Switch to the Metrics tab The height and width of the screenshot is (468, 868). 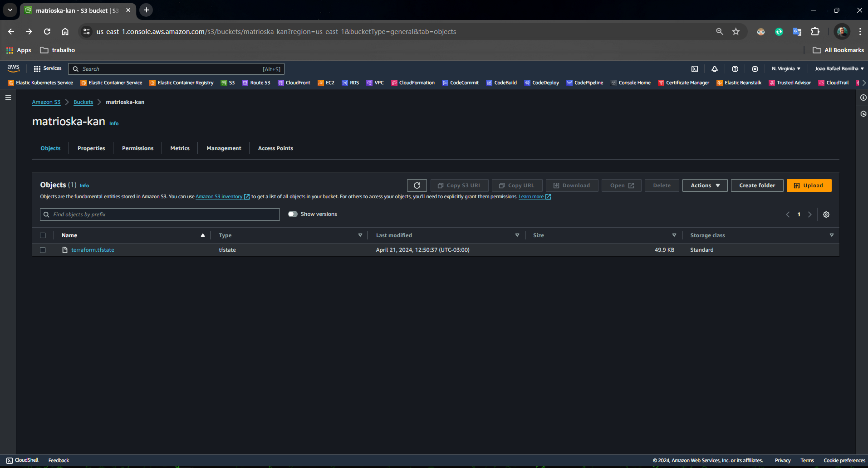point(180,148)
